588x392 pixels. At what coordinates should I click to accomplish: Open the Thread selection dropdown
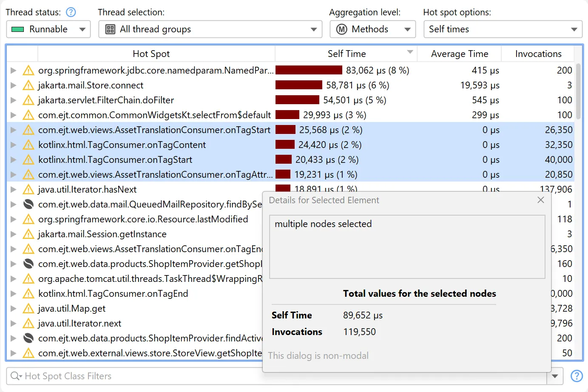[x=313, y=29]
